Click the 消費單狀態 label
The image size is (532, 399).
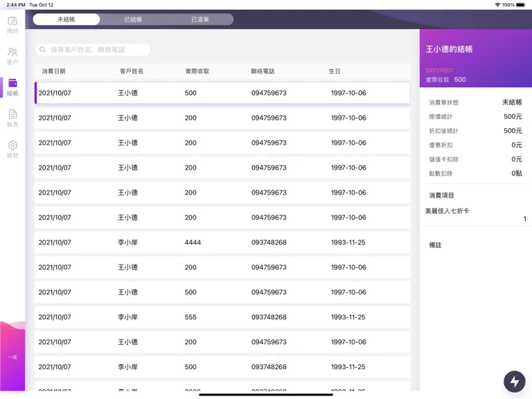(443, 103)
